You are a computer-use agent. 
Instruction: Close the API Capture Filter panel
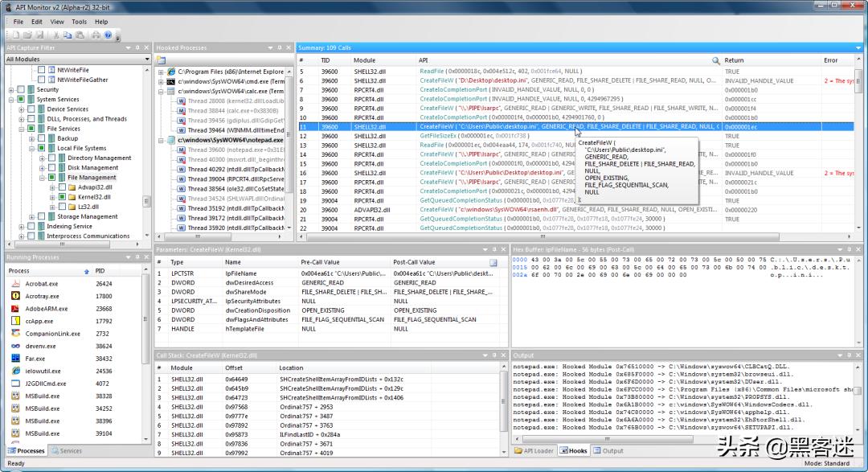(146, 47)
